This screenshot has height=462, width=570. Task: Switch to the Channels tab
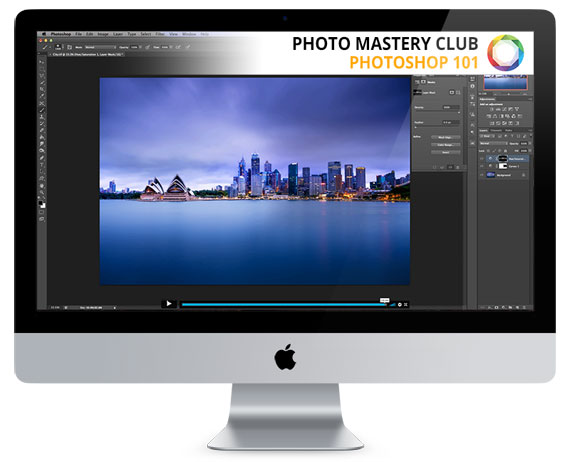[496, 130]
